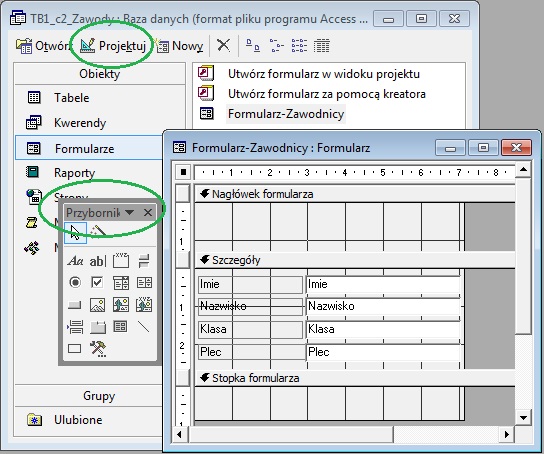The image size is (544, 454).
Task: Pick the Label (Aa) tool
Action: click(75, 261)
